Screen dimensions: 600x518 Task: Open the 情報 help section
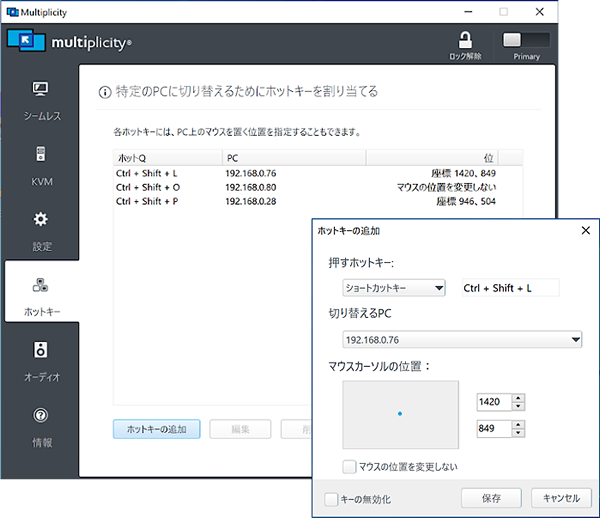(x=41, y=427)
